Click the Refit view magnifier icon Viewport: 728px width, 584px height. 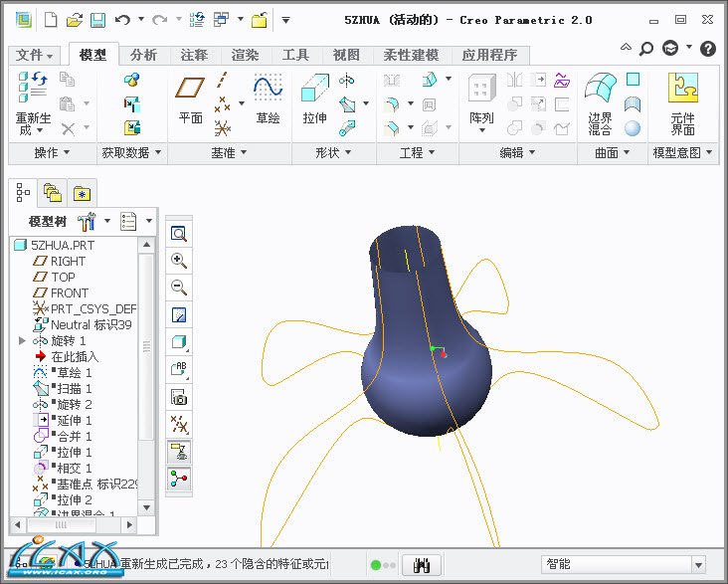[179, 234]
